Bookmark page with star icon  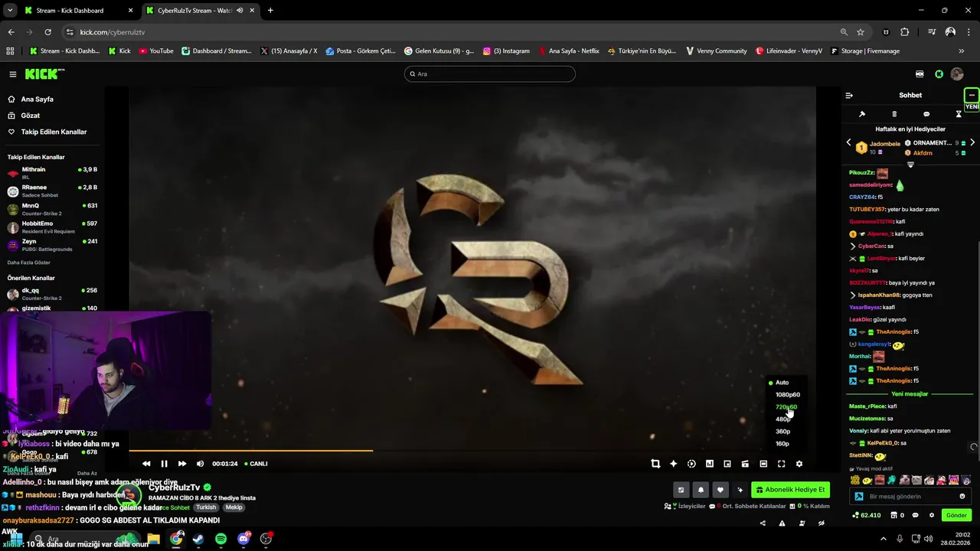pos(861,32)
